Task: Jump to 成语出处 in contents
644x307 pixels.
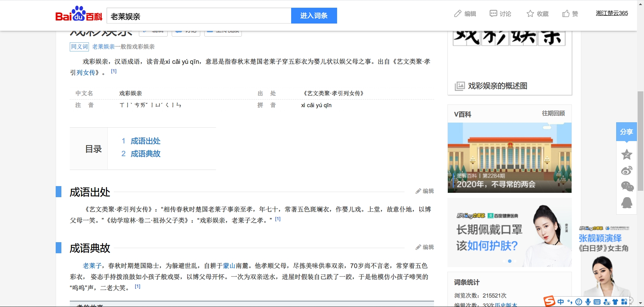Action: (x=145, y=141)
